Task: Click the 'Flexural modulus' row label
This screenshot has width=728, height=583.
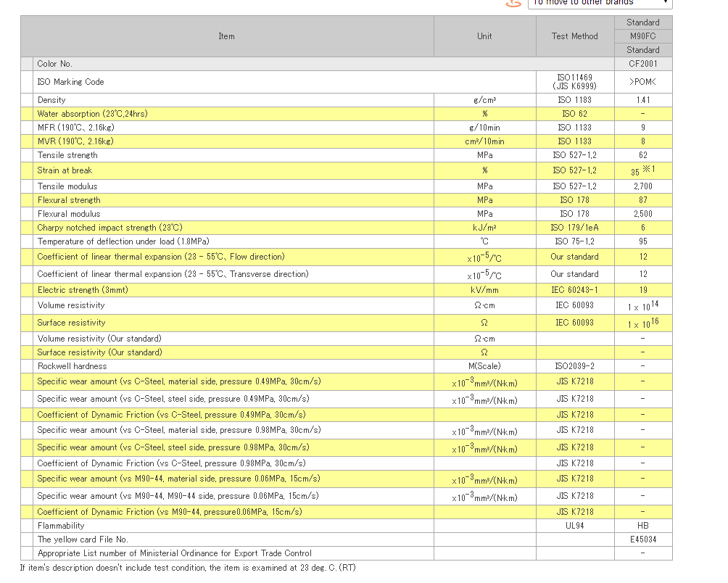Action: tap(69, 214)
